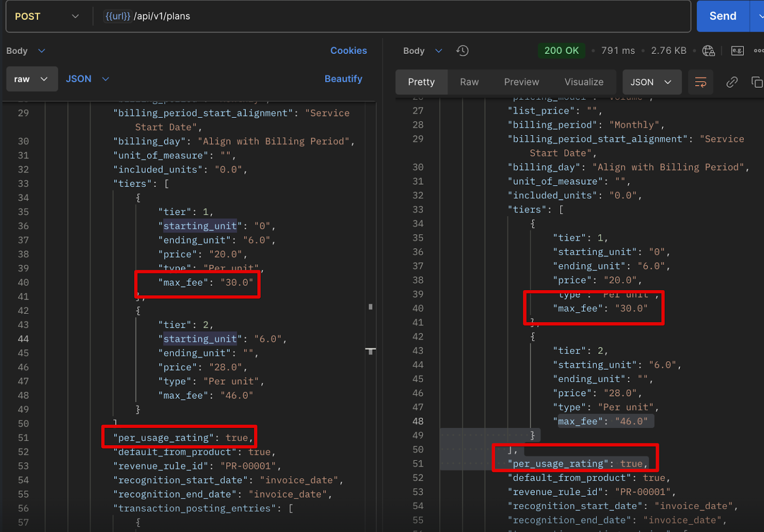Screen dimensions: 764x532
Task: Click the blue Send button
Action: click(x=723, y=16)
